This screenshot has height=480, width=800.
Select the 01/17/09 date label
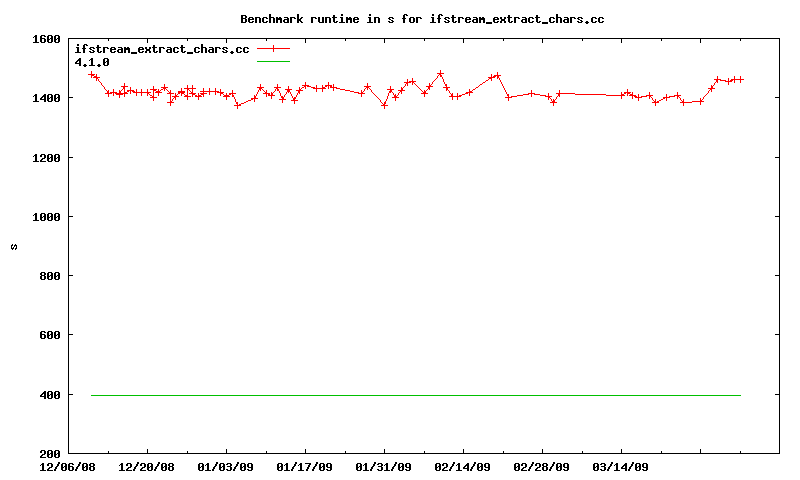pos(305,467)
